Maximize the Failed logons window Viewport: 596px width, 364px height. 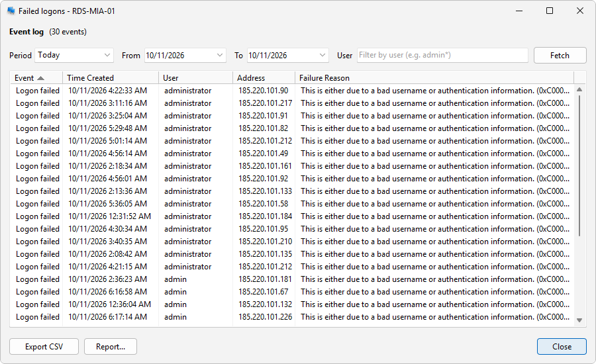550,11
